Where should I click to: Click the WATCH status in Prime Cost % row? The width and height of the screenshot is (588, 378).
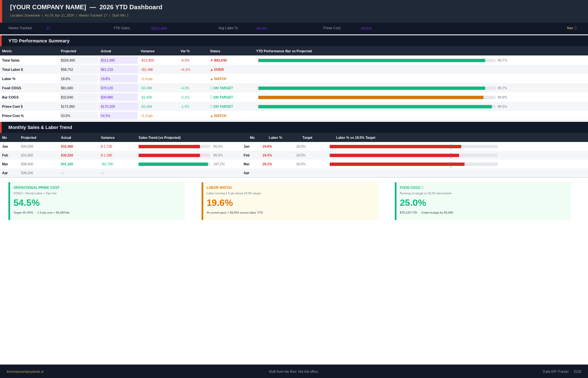tap(218, 116)
